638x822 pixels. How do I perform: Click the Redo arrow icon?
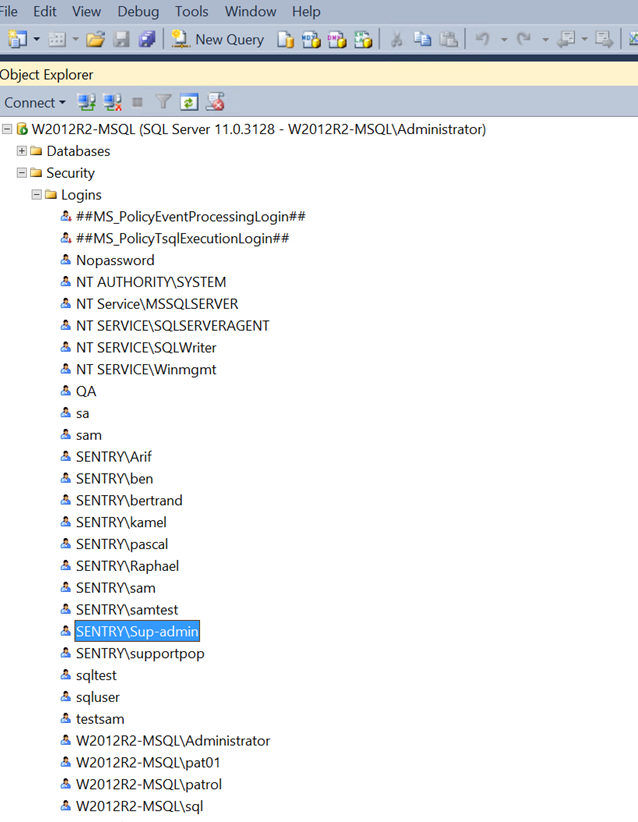[523, 39]
